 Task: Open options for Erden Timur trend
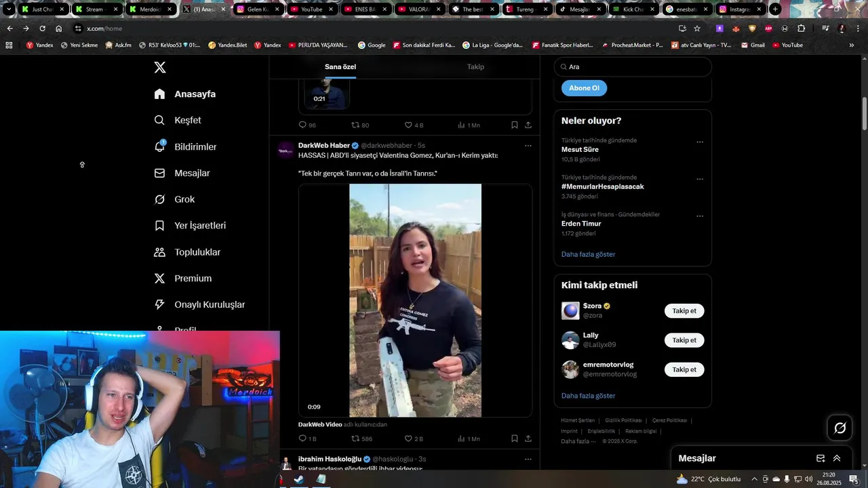point(700,217)
